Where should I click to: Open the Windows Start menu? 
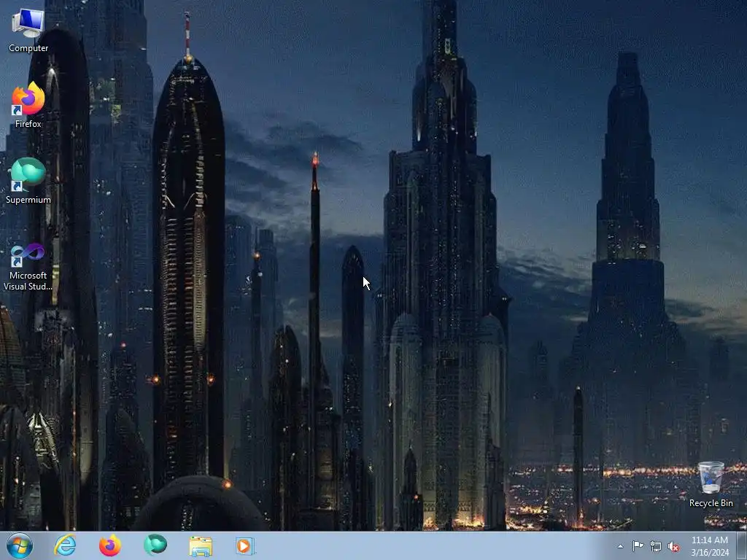(20, 545)
